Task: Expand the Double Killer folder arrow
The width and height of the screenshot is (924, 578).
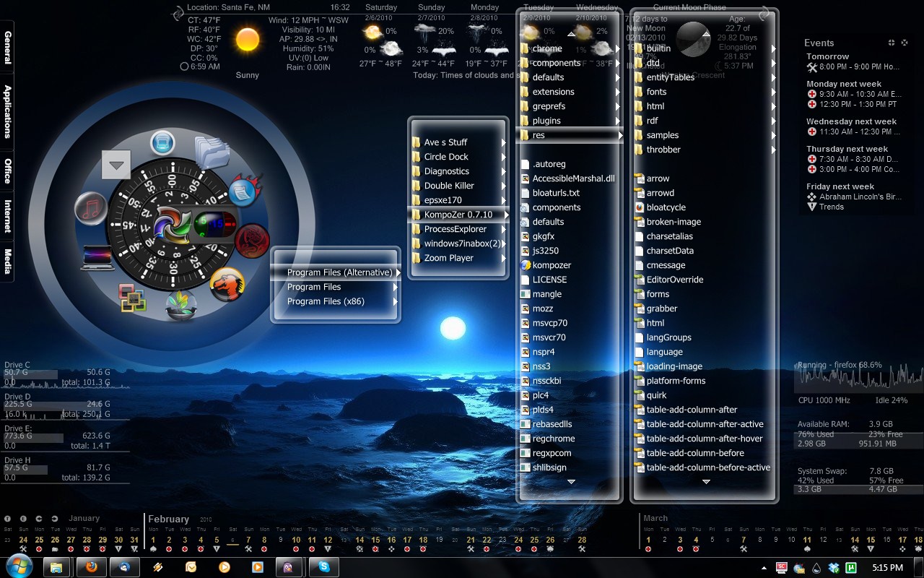Action: click(x=504, y=186)
